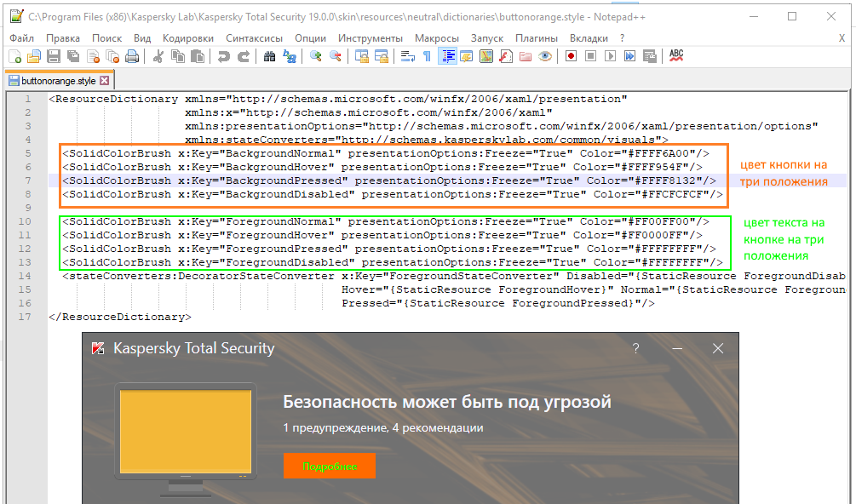
Task: Open the Вкладки menu
Action: tap(589, 38)
